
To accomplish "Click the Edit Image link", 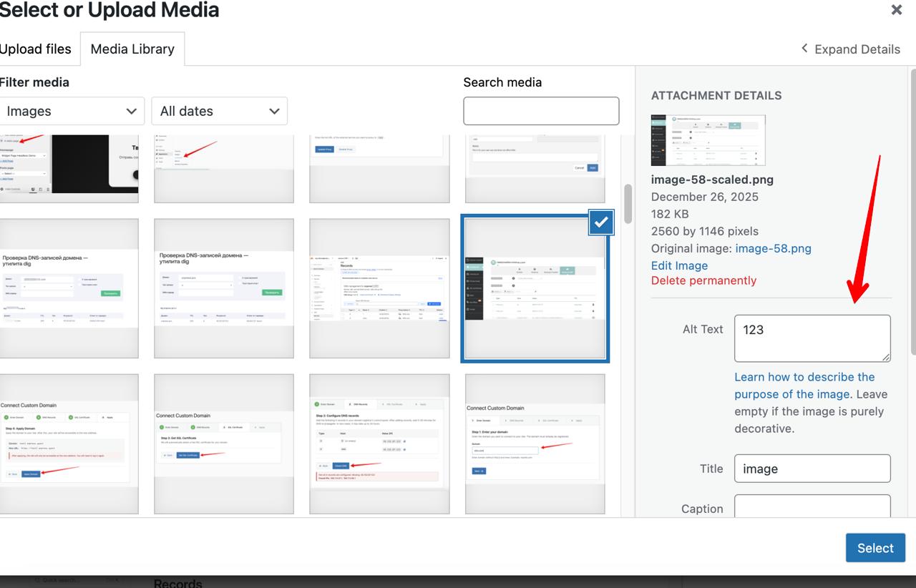I will 679,265.
